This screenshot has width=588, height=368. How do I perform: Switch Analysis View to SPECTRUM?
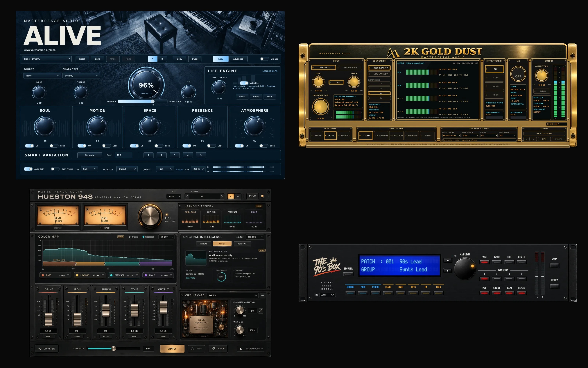pos(397,136)
